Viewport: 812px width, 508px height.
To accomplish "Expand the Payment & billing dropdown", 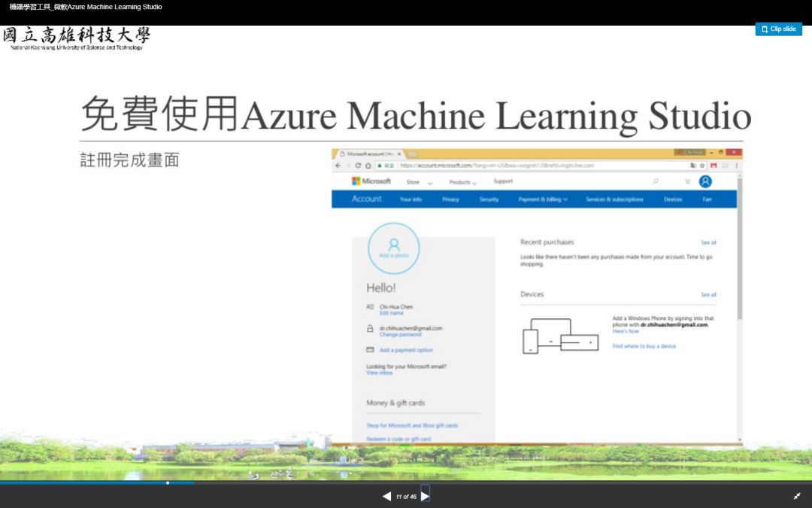I will tap(543, 199).
